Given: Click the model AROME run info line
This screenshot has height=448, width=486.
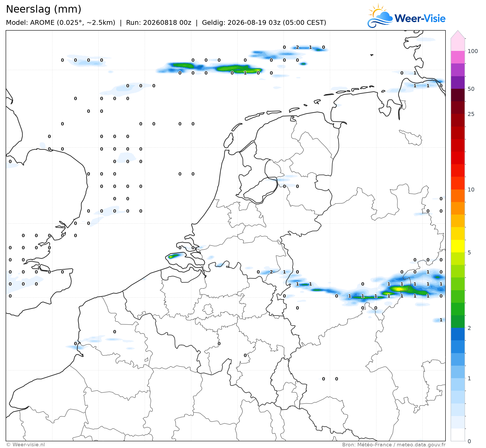Looking at the screenshot, I should [x=166, y=22].
